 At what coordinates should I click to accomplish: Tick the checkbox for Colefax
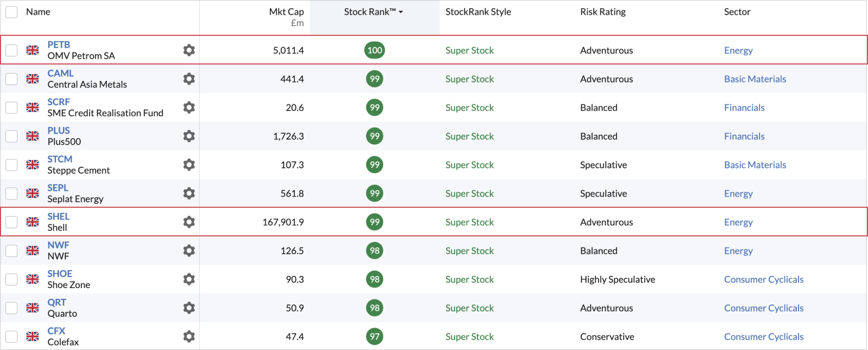[x=11, y=337]
